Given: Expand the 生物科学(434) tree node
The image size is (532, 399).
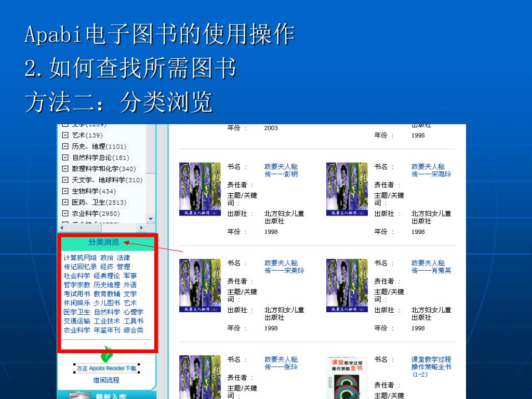Looking at the screenshot, I should (65, 191).
